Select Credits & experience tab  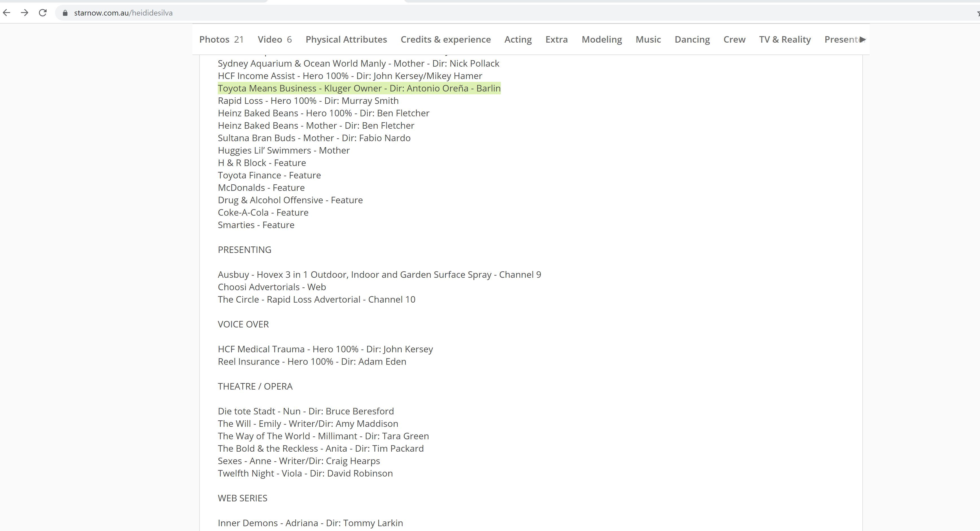click(x=446, y=40)
